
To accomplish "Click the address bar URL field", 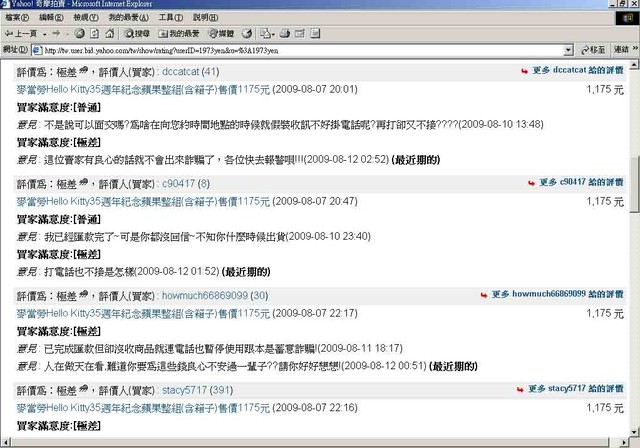I will click(x=302, y=50).
